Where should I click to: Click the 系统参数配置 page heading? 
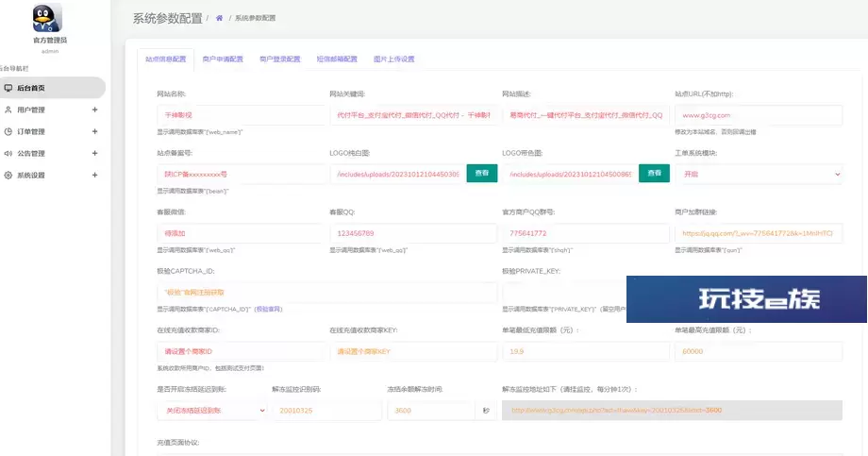[167, 18]
